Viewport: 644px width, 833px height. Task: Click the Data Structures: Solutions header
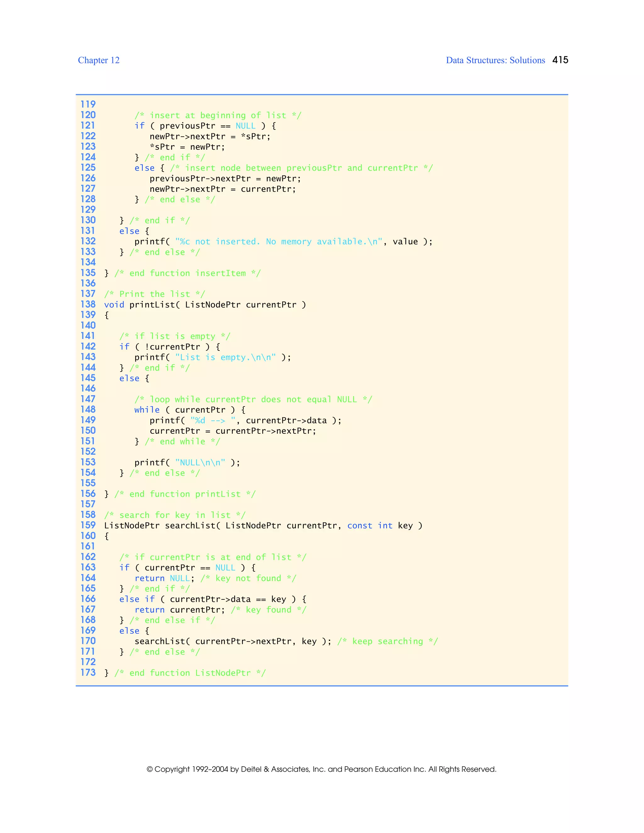coord(495,60)
